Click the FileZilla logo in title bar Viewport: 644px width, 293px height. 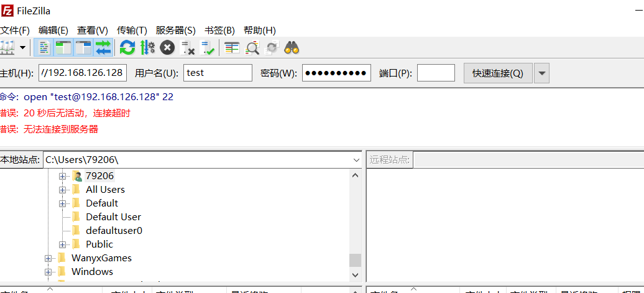[7, 11]
